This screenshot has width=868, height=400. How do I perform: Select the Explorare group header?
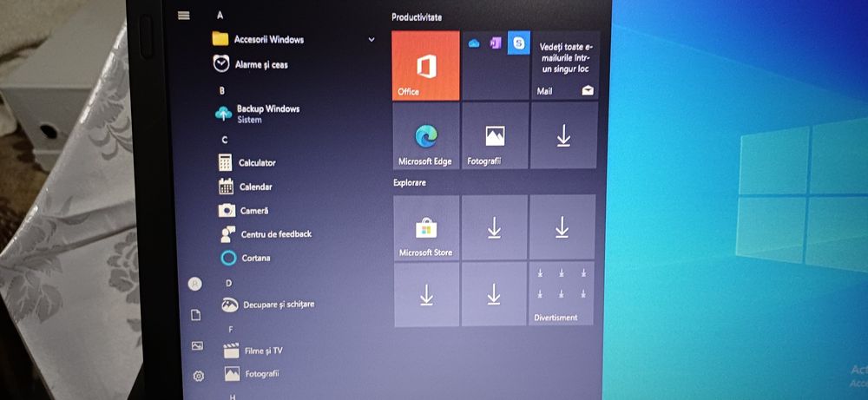tap(410, 182)
